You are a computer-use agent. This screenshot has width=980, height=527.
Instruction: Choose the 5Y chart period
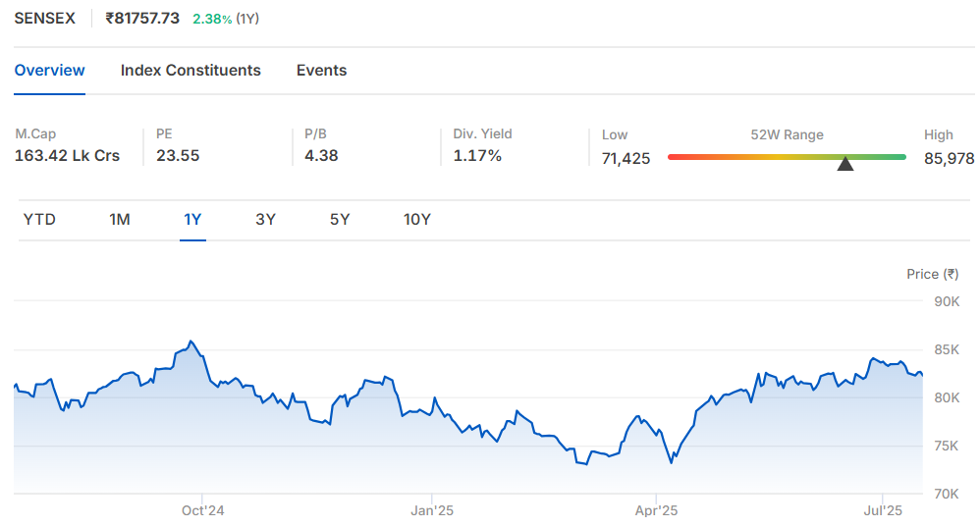click(340, 219)
